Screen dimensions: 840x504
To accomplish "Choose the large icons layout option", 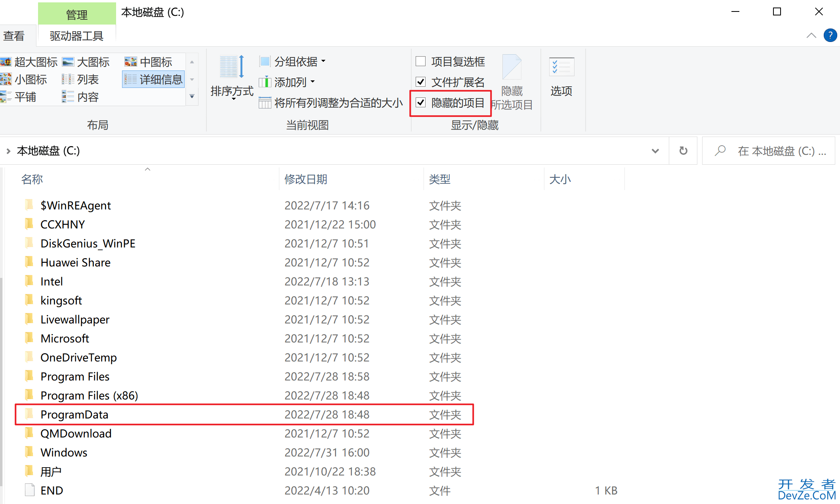I will [86, 62].
